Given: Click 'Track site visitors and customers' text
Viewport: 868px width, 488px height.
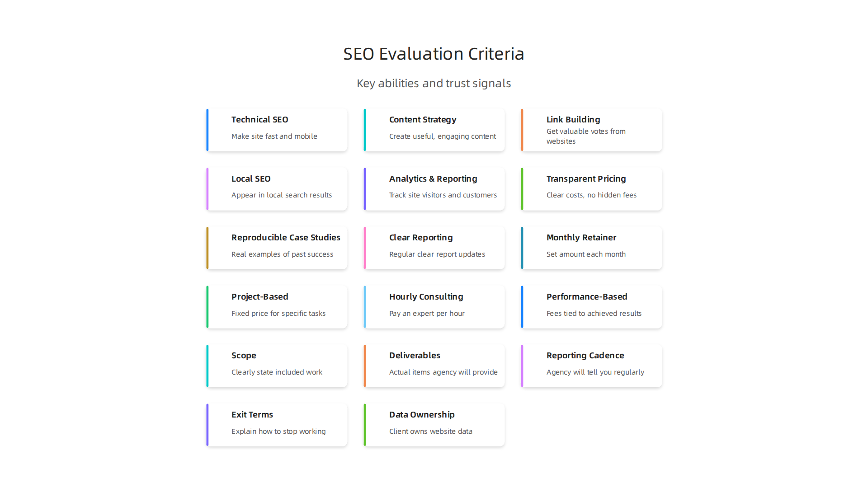Looking at the screenshot, I should [x=443, y=195].
